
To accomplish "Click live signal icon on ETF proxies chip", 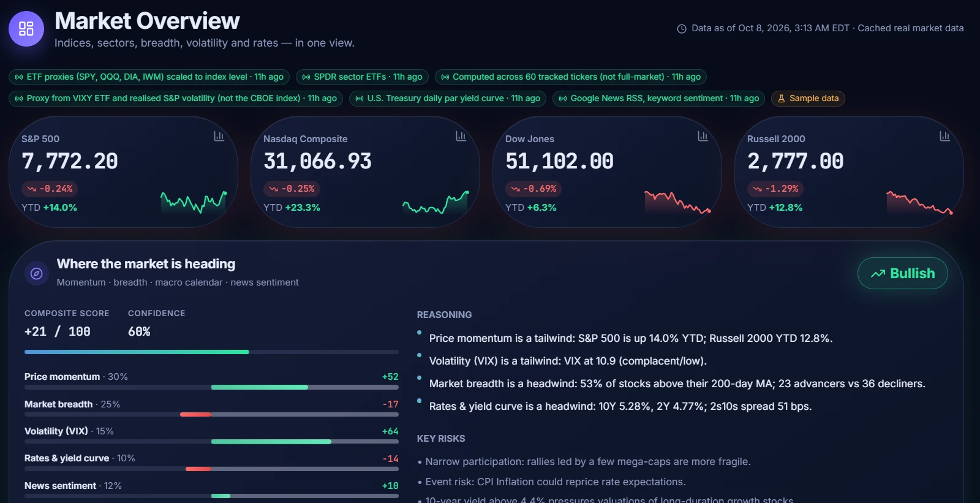I will tap(19, 77).
